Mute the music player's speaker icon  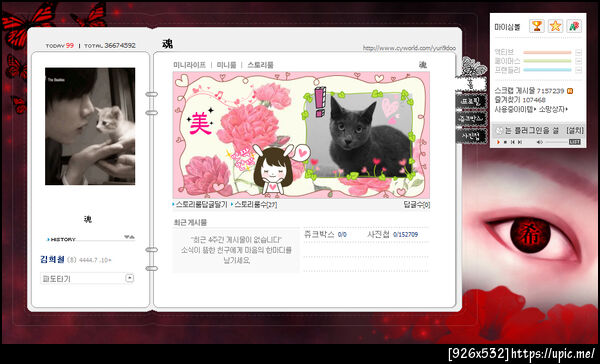pyautogui.click(x=539, y=142)
